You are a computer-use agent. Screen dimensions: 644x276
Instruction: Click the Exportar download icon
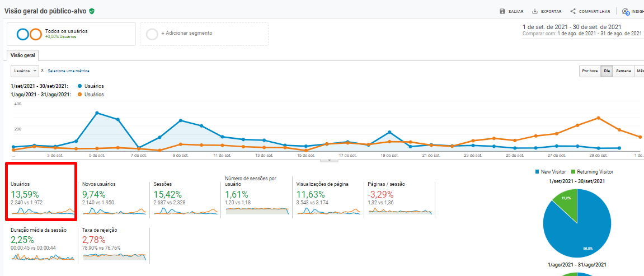535,11
